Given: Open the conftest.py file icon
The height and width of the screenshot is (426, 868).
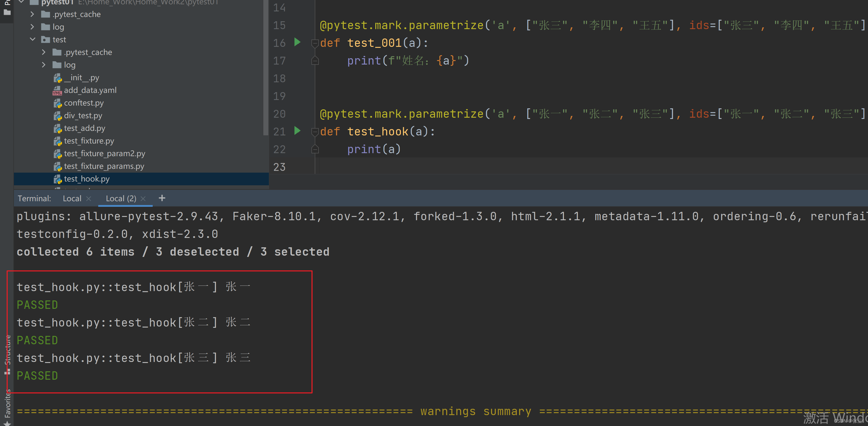Looking at the screenshot, I should click(x=58, y=103).
